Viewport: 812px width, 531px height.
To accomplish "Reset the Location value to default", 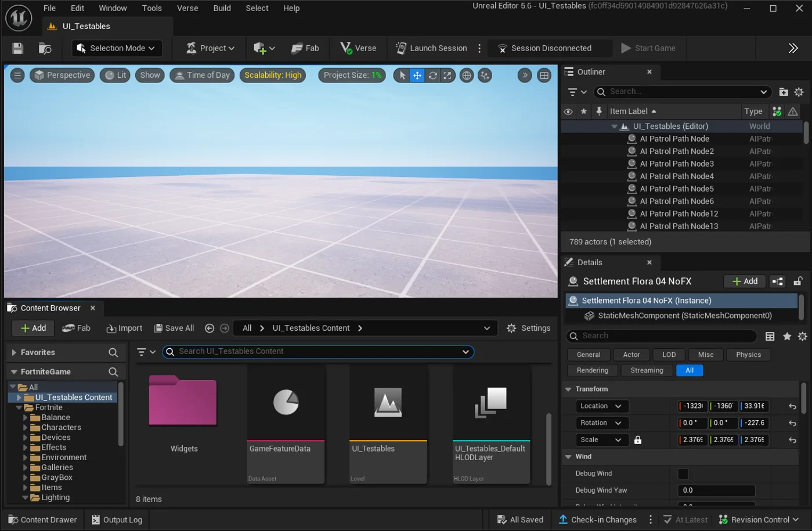I will coord(792,406).
